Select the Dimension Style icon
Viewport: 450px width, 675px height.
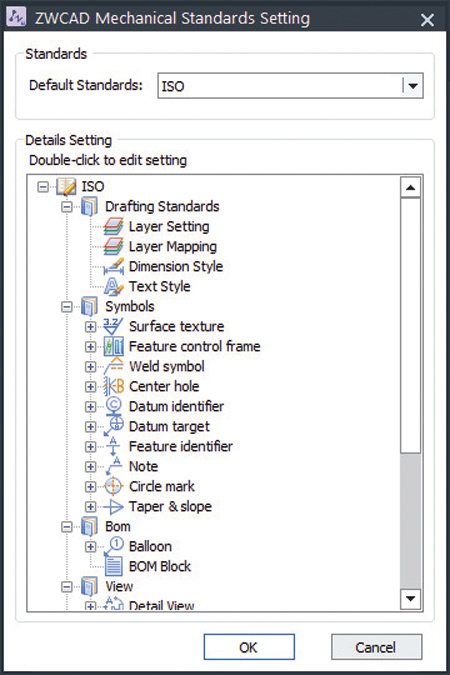point(114,266)
